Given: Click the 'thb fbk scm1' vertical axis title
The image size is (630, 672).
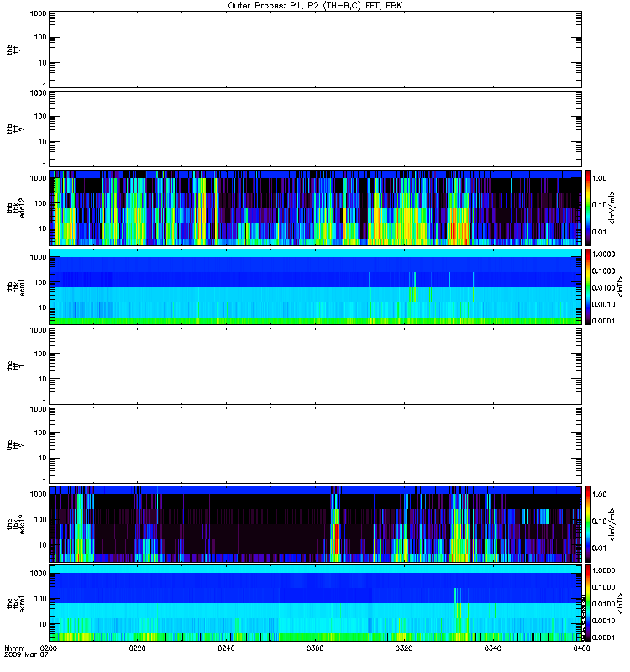Looking at the screenshot, I should (x=16, y=286).
